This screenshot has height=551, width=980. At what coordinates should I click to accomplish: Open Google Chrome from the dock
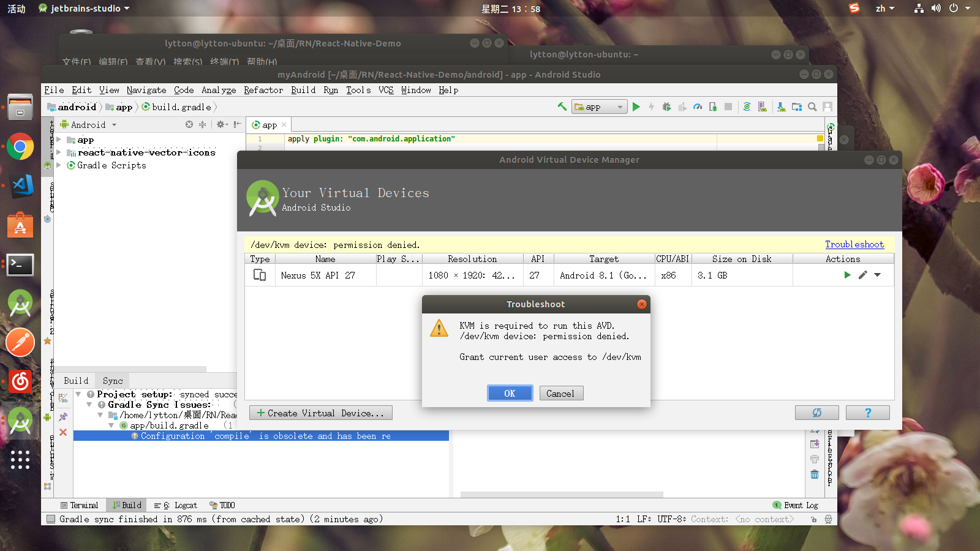tap(20, 148)
